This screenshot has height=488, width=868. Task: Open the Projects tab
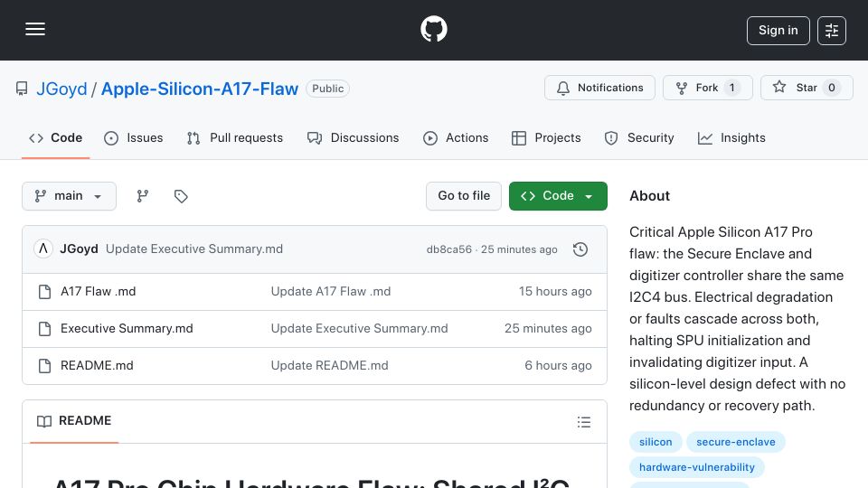pos(546,137)
